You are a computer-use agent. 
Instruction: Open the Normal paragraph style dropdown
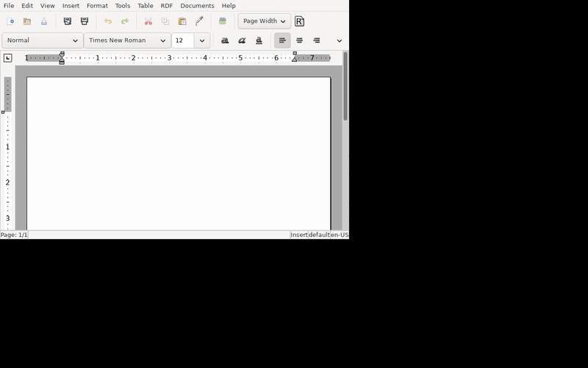(43, 40)
